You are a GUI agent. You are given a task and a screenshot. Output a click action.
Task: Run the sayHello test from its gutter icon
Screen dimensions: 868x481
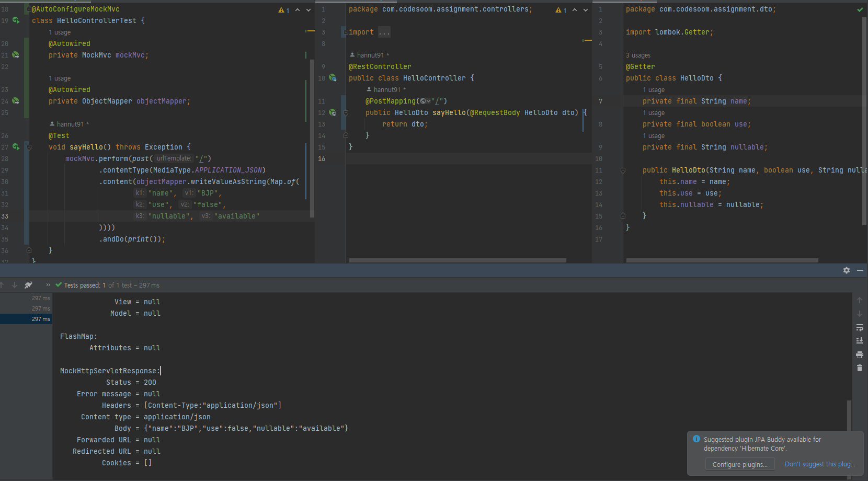pyautogui.click(x=16, y=147)
